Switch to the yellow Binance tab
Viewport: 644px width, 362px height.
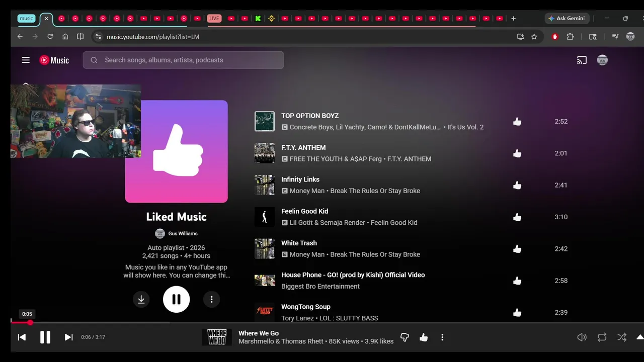click(272, 19)
